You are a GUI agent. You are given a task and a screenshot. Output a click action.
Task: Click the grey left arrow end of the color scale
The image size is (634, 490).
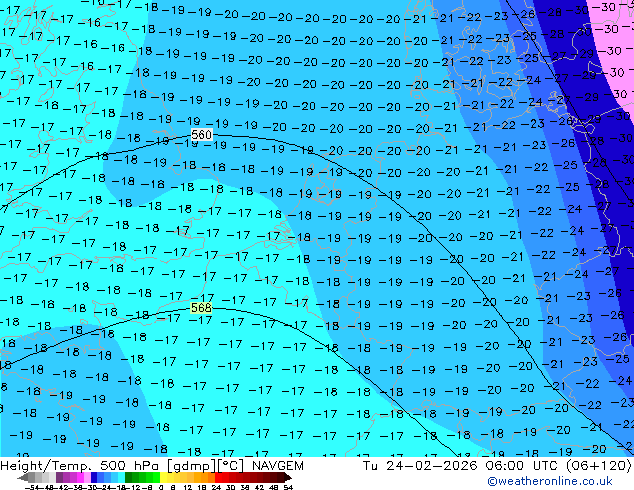click(23, 478)
